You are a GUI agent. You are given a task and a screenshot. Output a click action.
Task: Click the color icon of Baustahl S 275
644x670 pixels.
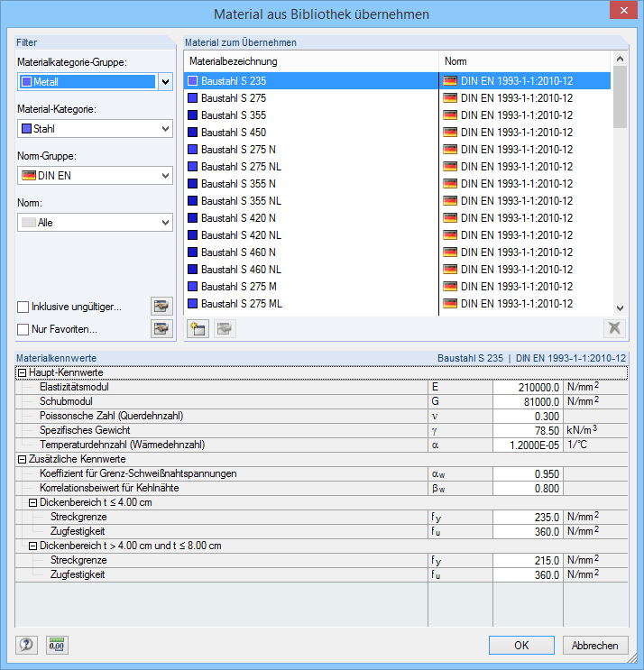[193, 98]
